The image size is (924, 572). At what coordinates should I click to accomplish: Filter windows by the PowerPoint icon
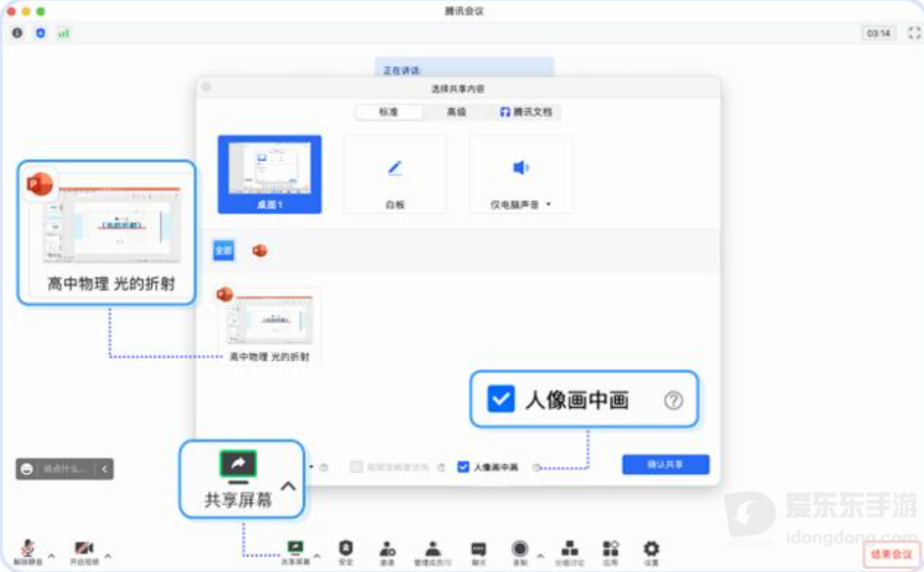259,250
